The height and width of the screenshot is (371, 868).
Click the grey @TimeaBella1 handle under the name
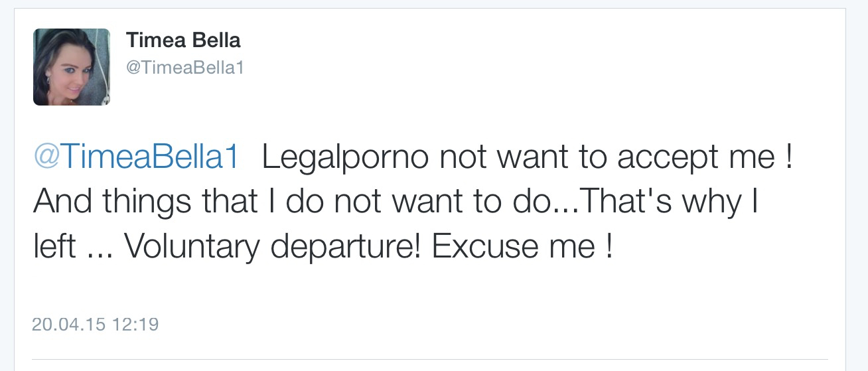[185, 68]
